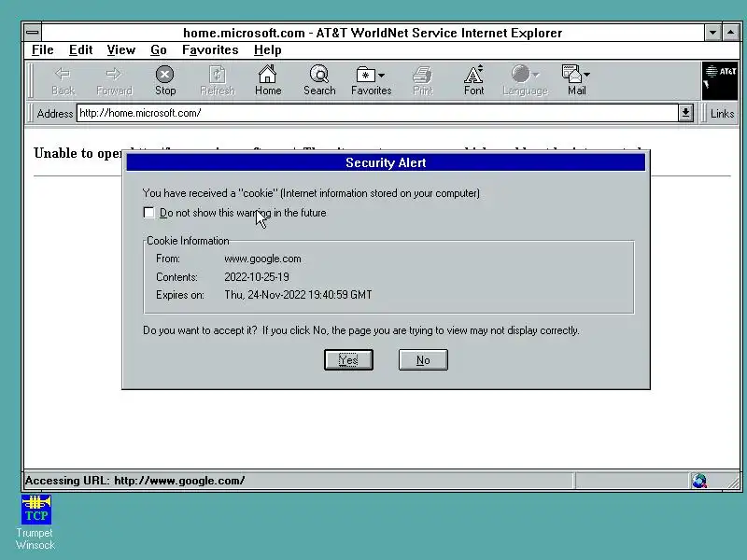This screenshot has width=747, height=560.
Task: Open the Go menu
Action: [158, 50]
